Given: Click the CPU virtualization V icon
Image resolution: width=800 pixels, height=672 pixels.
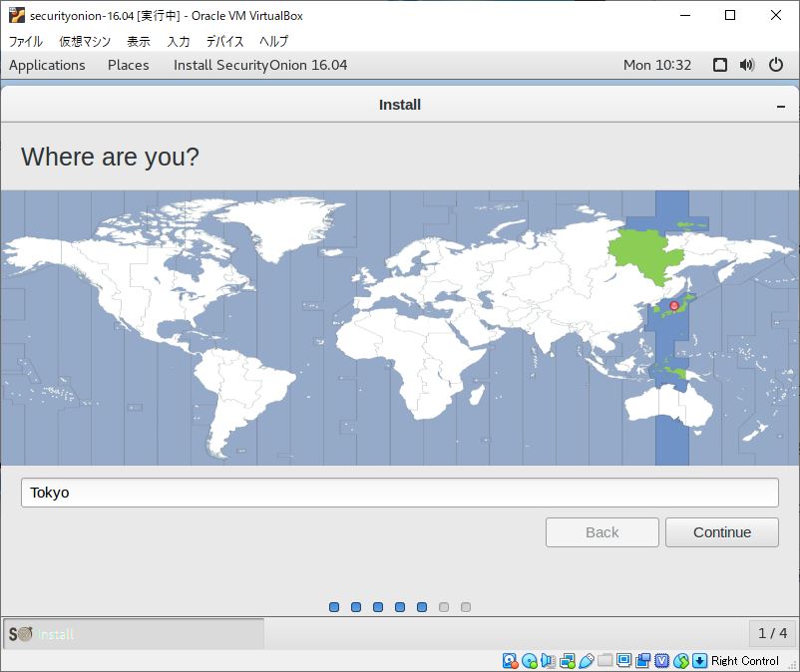Looking at the screenshot, I should (661, 661).
